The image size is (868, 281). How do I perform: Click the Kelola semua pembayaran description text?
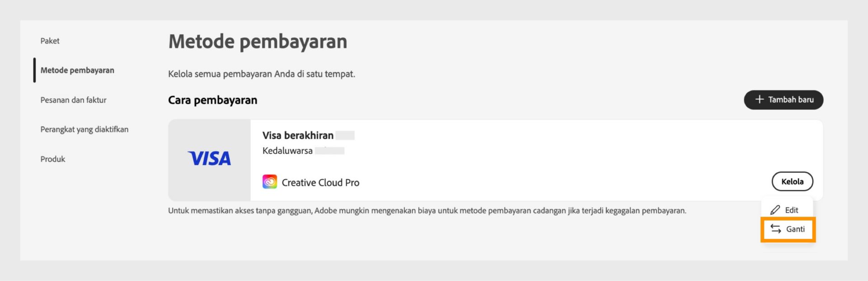tap(262, 74)
